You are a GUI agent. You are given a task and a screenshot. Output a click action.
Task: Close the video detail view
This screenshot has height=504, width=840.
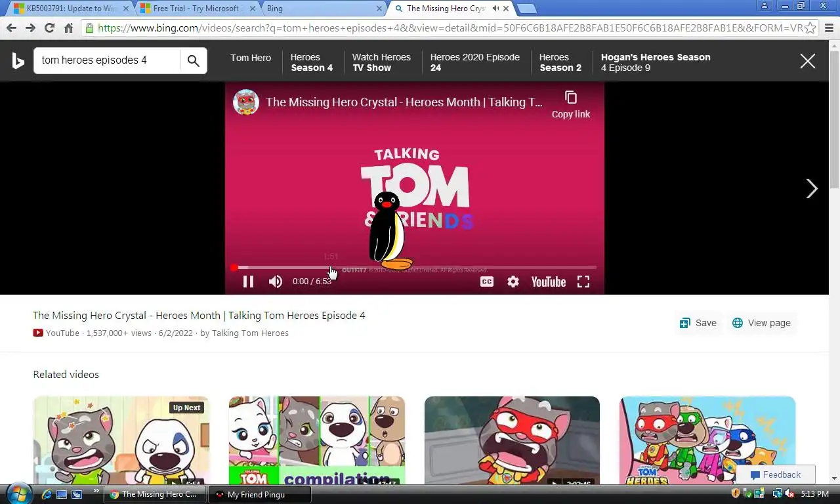(x=808, y=61)
